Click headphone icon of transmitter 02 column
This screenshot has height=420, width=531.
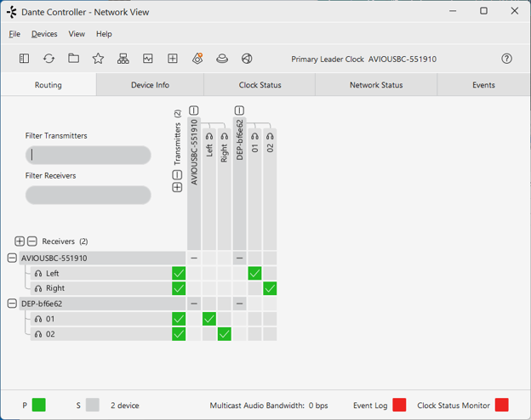(270, 136)
